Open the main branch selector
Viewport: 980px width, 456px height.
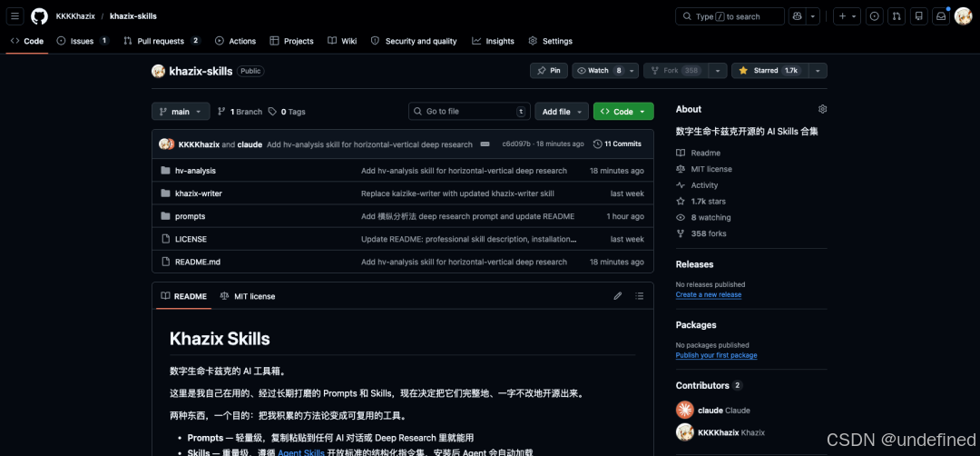click(x=181, y=112)
